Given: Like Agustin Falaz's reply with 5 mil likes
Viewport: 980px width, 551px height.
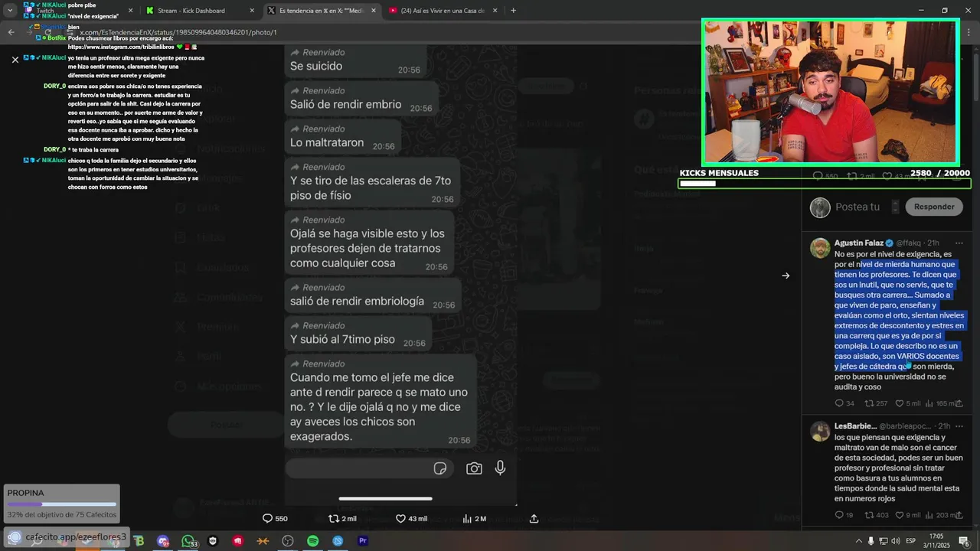Looking at the screenshot, I should (907, 403).
